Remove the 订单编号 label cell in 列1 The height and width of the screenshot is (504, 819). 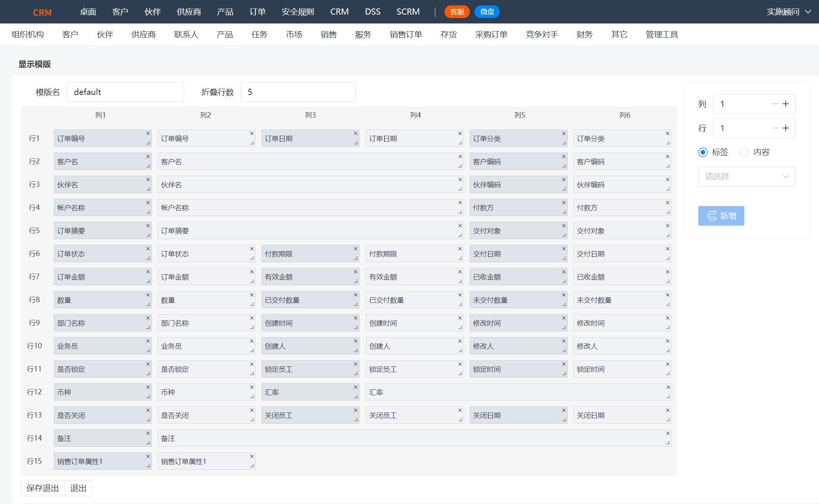(x=148, y=133)
